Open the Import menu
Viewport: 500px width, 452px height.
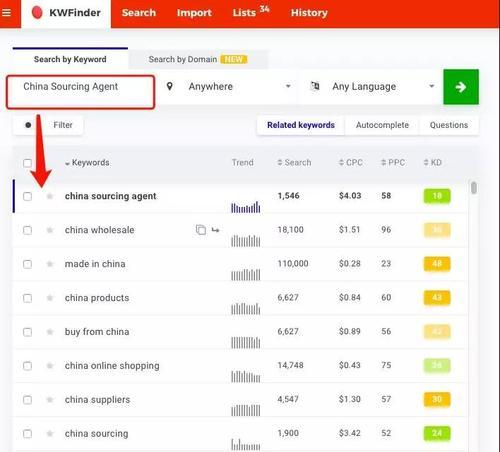coord(194,13)
